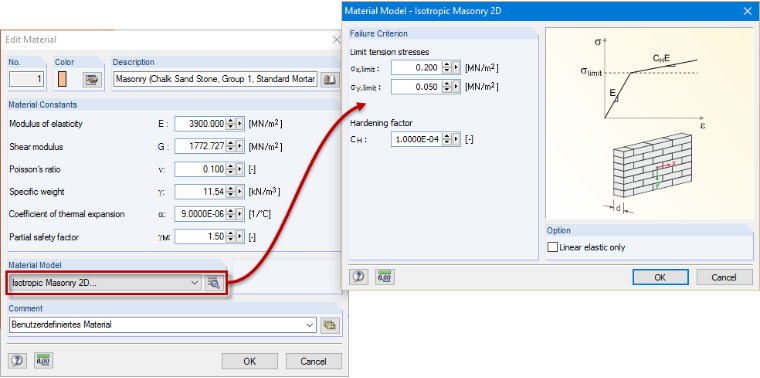The image size is (760, 378).
Task: Click the Modulus of elasticity value 3900.000
Action: point(205,124)
